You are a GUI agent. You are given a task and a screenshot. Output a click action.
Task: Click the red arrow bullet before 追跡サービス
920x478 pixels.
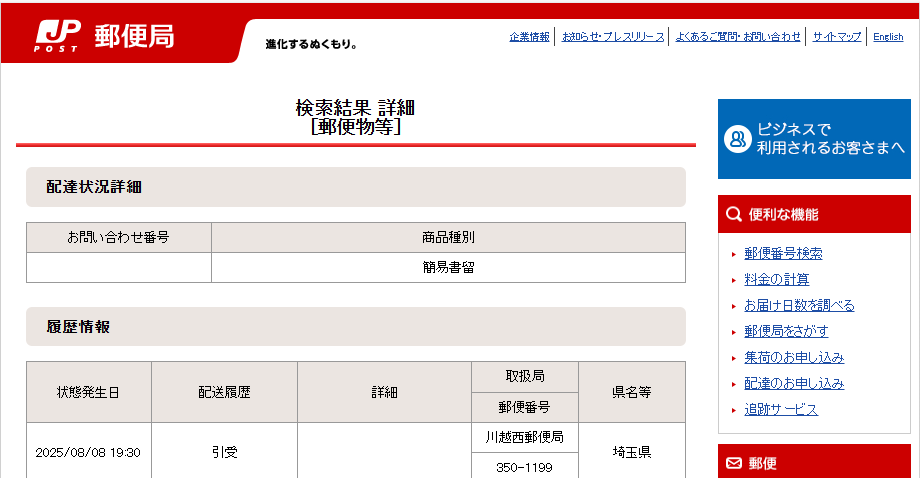coord(734,410)
